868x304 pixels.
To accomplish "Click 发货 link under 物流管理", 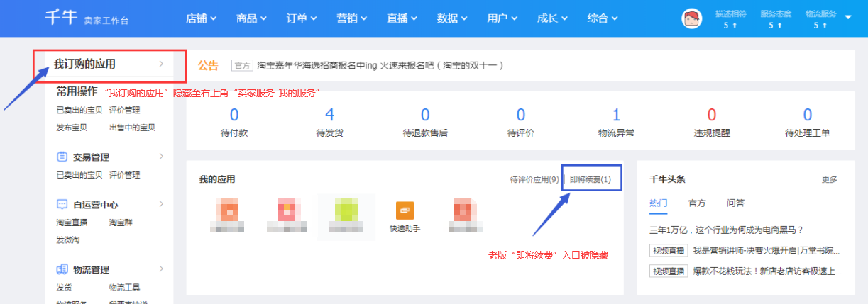I will (64, 288).
